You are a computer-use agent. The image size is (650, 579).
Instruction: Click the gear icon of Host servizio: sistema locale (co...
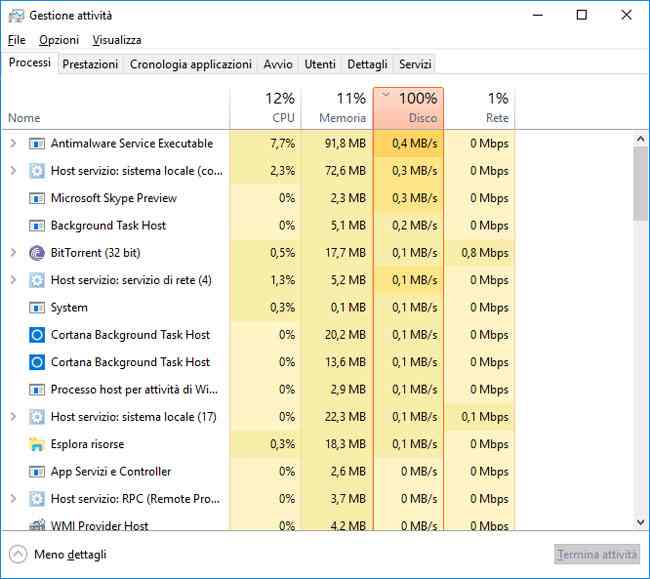[36, 171]
